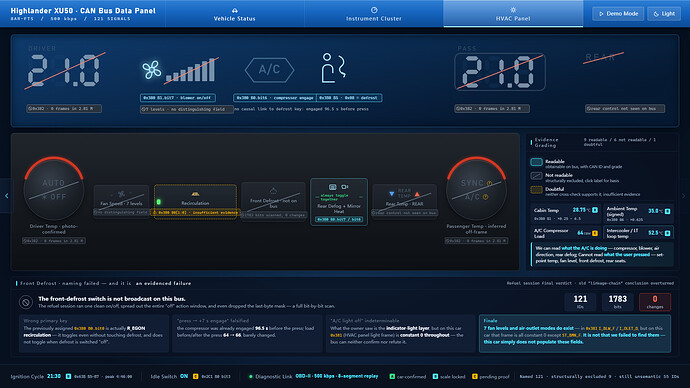Viewport: 690px width, 388px height.
Task: Click the '7 levels · no distinguishing field' label
Action: (x=187, y=109)
